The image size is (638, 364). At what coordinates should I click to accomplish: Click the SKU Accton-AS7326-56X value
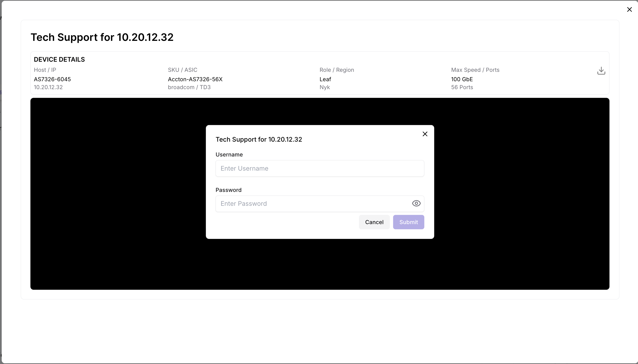click(195, 79)
